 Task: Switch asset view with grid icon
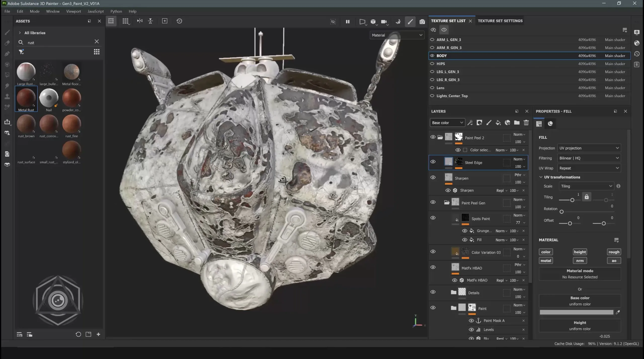tap(97, 52)
